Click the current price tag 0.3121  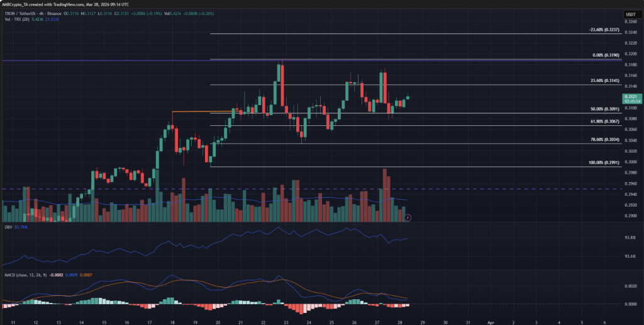pyautogui.click(x=631, y=96)
